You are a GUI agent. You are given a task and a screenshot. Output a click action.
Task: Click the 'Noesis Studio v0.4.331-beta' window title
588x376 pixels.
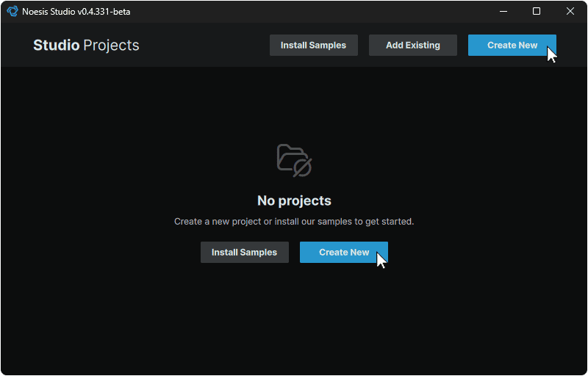pos(76,12)
